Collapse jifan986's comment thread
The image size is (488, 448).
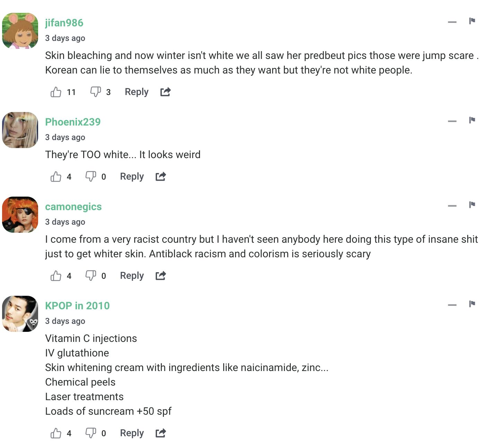coord(452,22)
